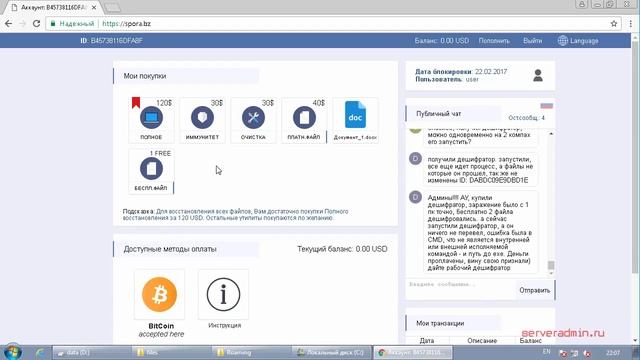This screenshot has height=360, width=640.
Task: Select the Платн.файл 40$ file icon
Action: 304,118
